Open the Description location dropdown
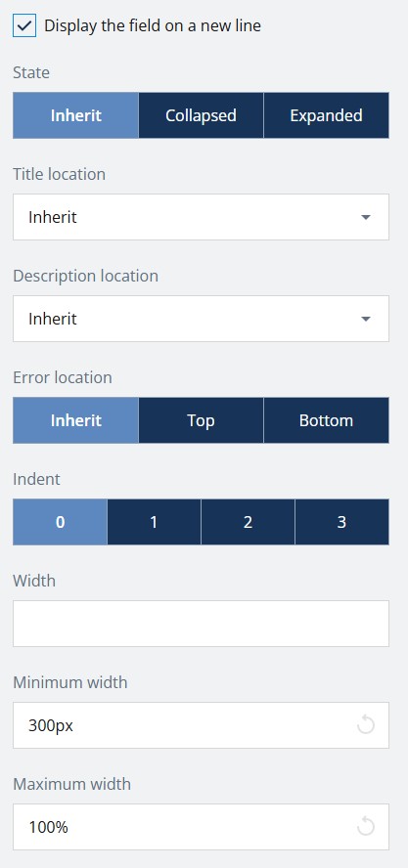 coord(201,319)
